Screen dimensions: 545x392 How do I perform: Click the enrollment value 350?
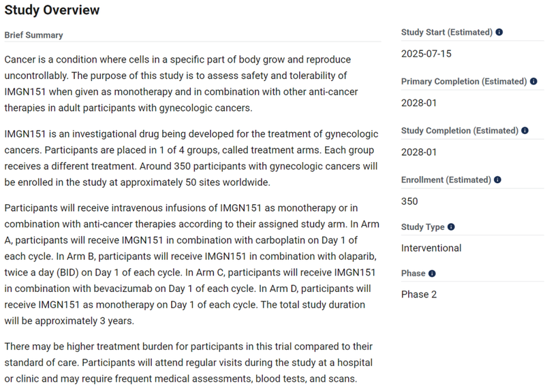409,201
